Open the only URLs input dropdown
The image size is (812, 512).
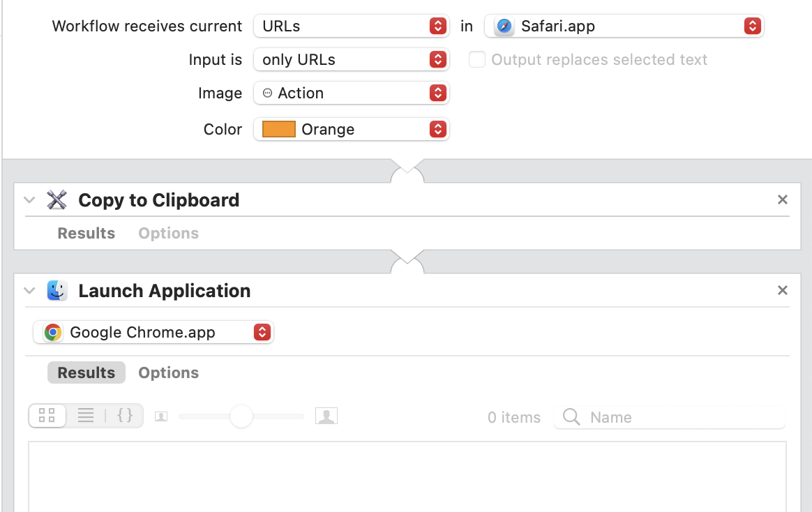point(352,59)
